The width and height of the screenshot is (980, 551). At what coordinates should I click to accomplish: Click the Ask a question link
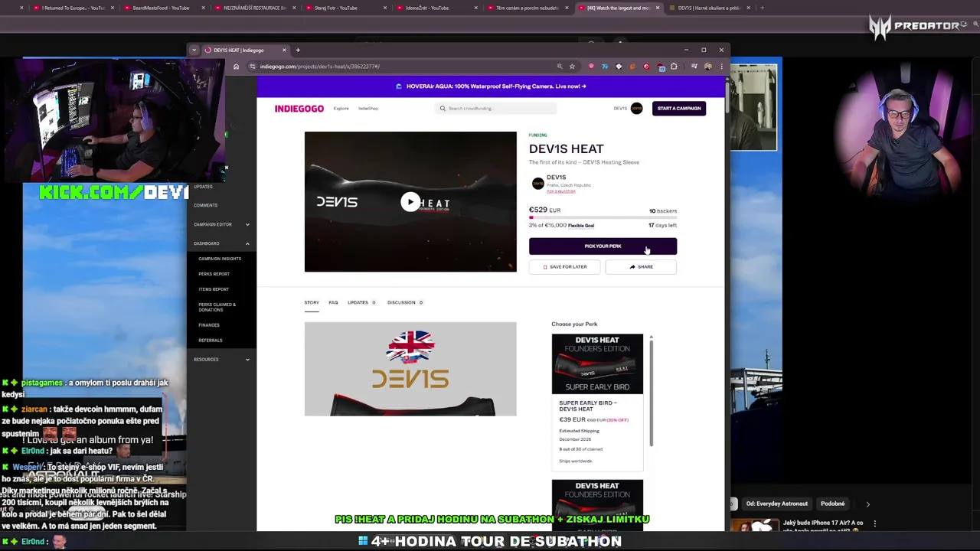coord(561,191)
